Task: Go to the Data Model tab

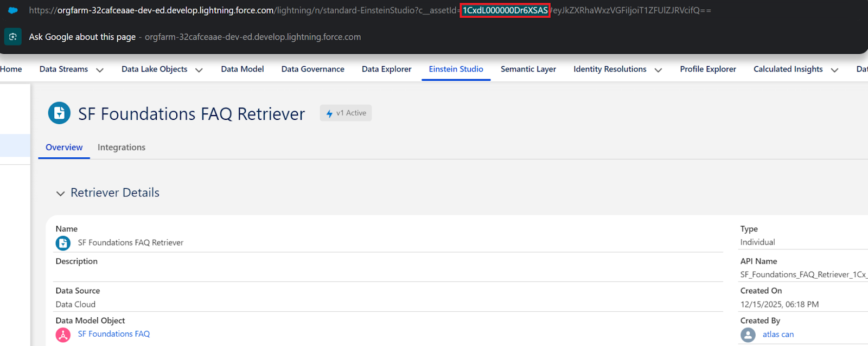Action: click(x=242, y=69)
